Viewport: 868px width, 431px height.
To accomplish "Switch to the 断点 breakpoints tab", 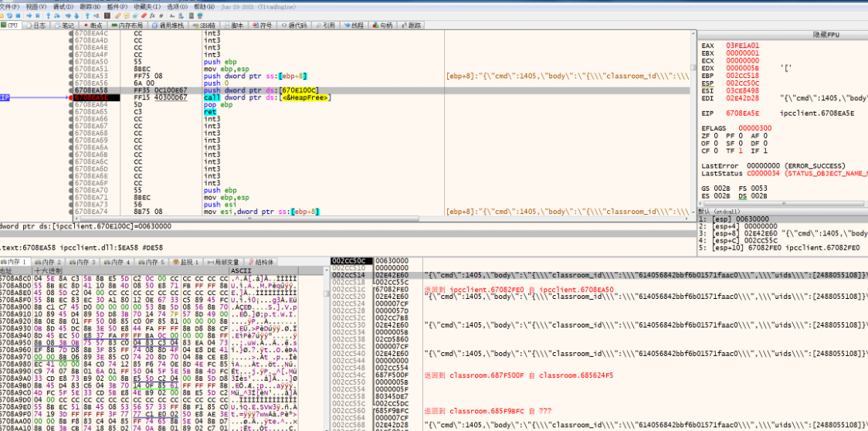I will click(x=93, y=25).
